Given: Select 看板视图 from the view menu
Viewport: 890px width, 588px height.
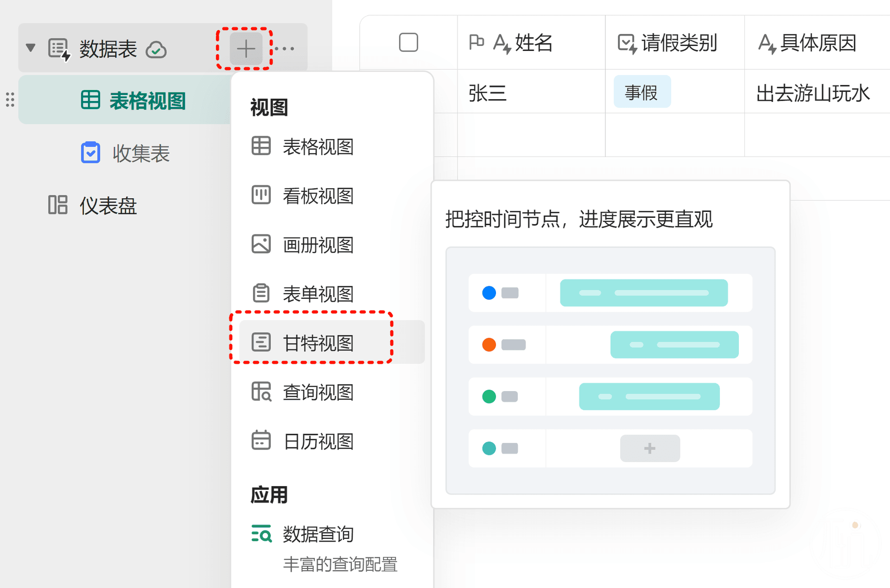Looking at the screenshot, I should click(x=318, y=196).
